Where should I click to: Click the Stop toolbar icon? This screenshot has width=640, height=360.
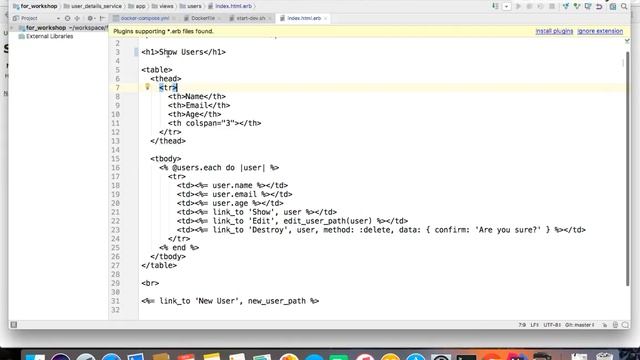point(552,7)
